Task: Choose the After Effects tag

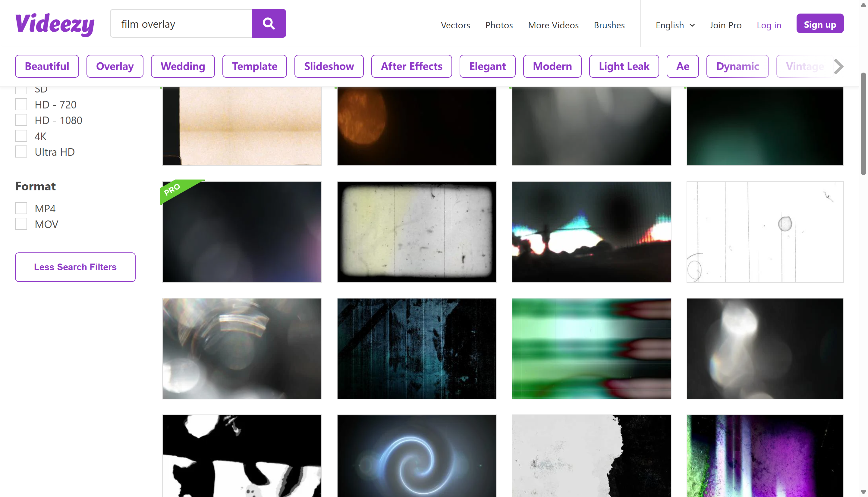Action: click(x=411, y=66)
